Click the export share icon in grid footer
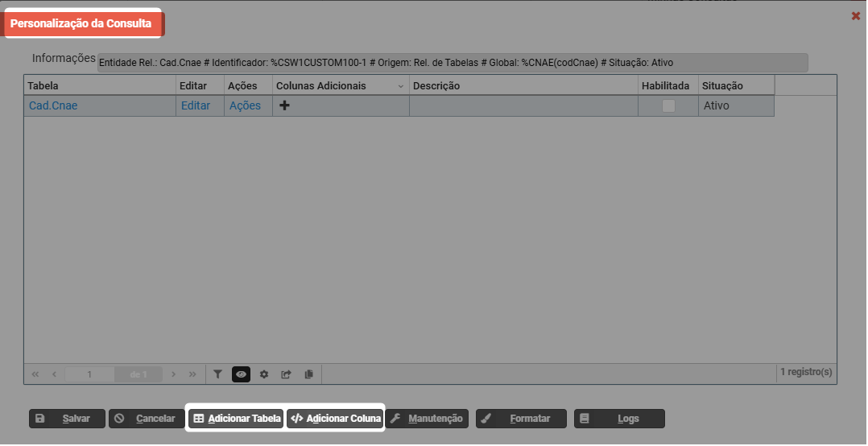This screenshot has width=868, height=446. pos(286,374)
